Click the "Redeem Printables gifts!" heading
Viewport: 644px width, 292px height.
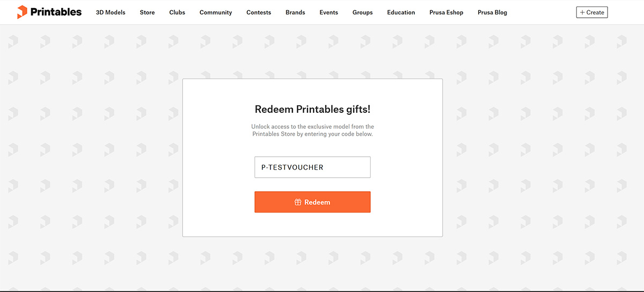[x=312, y=109]
